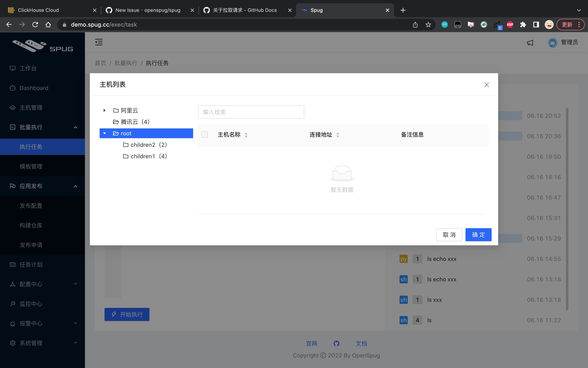Click the browser reload icon

(x=35, y=25)
